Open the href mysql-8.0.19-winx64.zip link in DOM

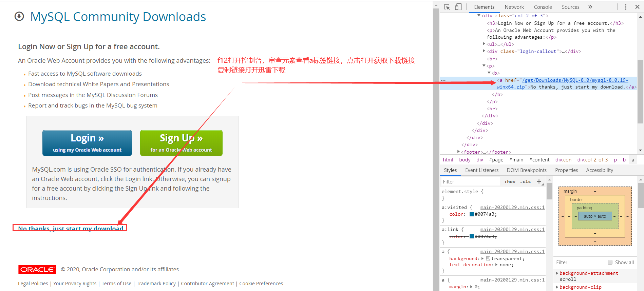562,83
